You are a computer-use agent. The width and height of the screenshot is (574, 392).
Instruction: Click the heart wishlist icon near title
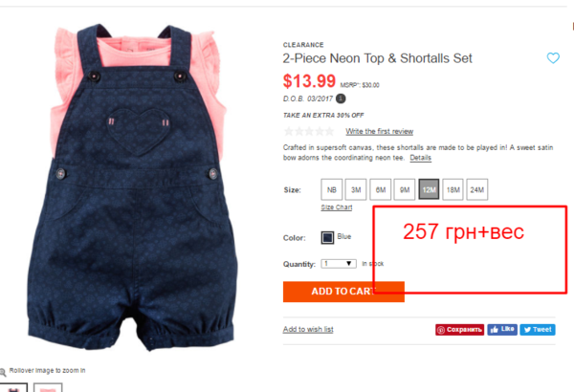(x=553, y=57)
